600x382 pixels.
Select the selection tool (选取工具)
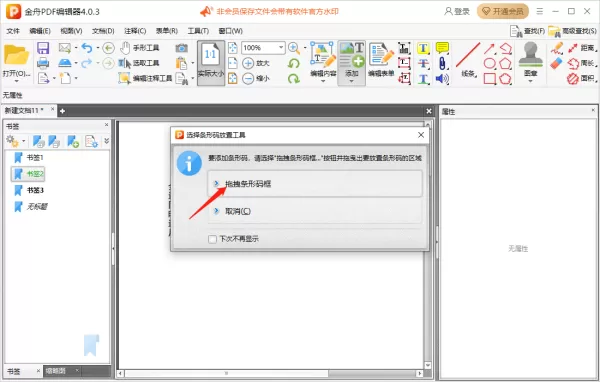(x=139, y=63)
